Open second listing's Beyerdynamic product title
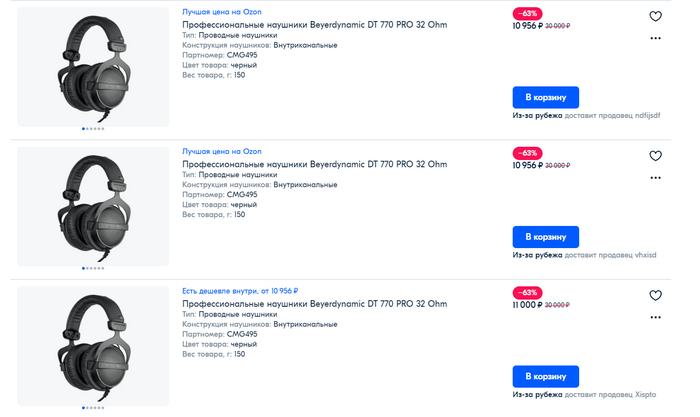The width and height of the screenshot is (700, 417). point(314,164)
